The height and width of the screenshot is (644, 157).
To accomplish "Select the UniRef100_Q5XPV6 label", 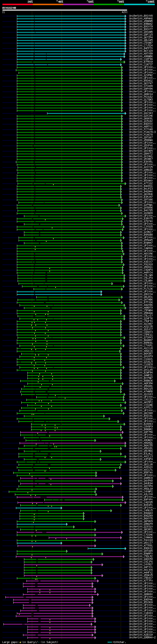I will (141, 146).
